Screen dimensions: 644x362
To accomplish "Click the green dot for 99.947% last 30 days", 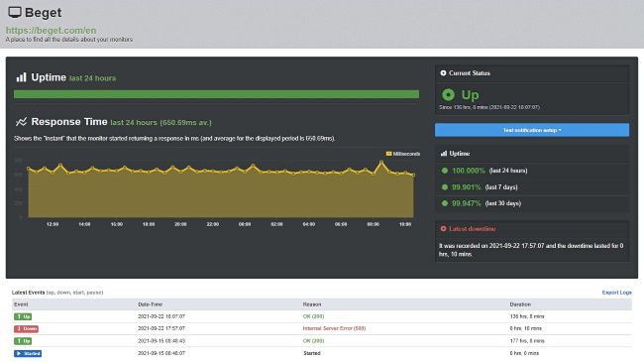I will [445, 203].
